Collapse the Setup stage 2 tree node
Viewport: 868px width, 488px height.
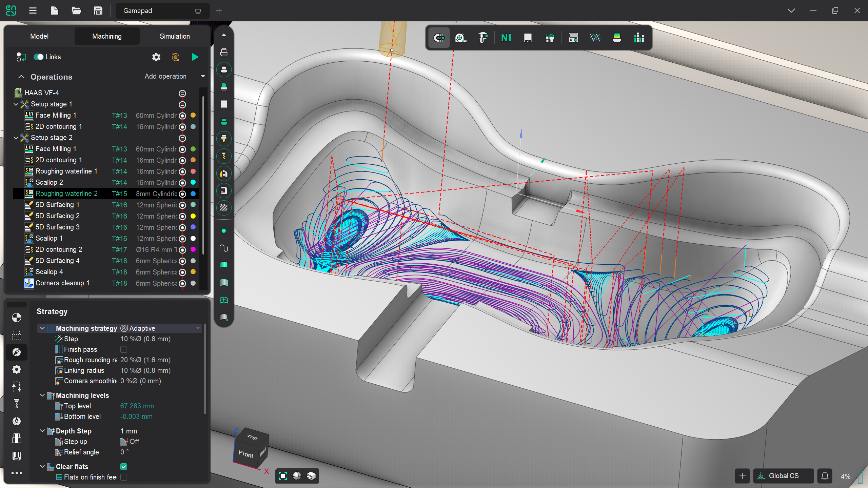(x=16, y=138)
